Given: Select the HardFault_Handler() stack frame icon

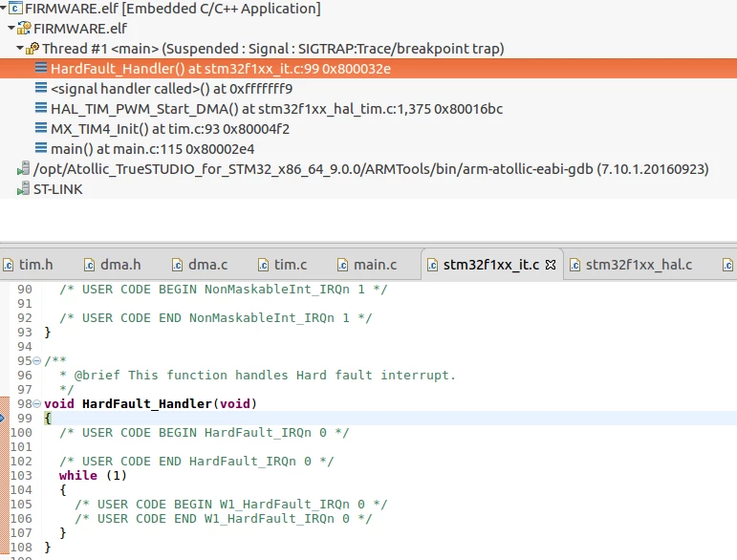Looking at the screenshot, I should (x=41, y=68).
